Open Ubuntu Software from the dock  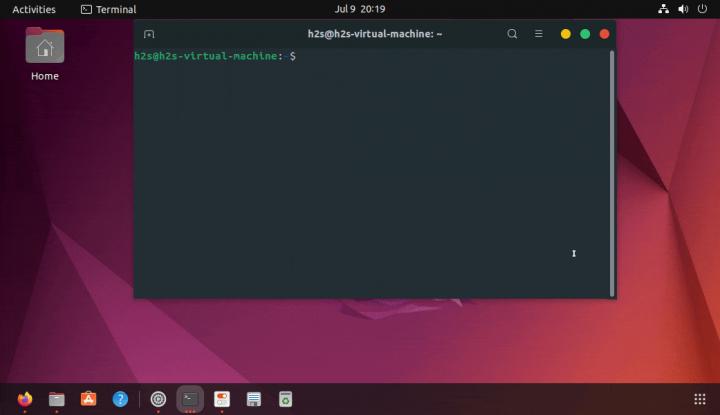pos(89,399)
